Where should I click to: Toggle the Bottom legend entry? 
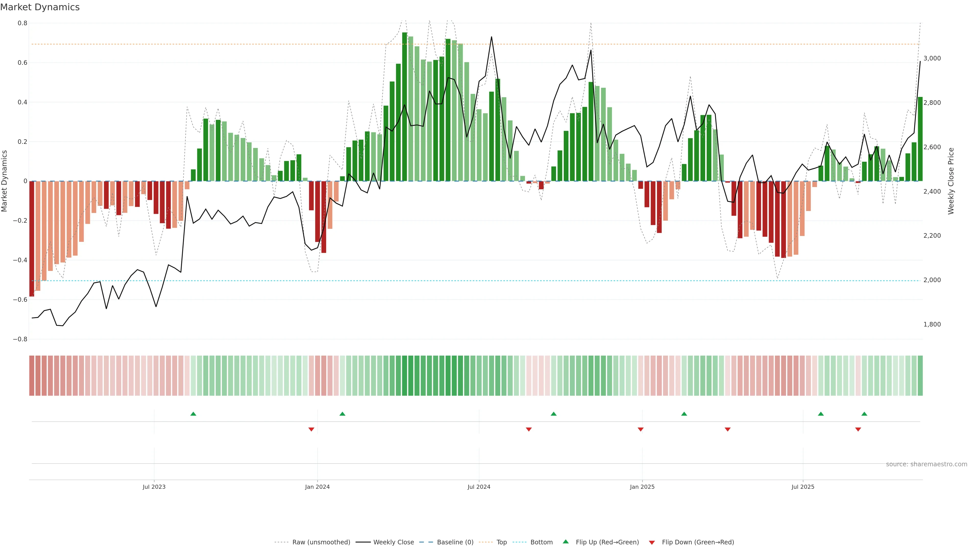[x=541, y=542]
